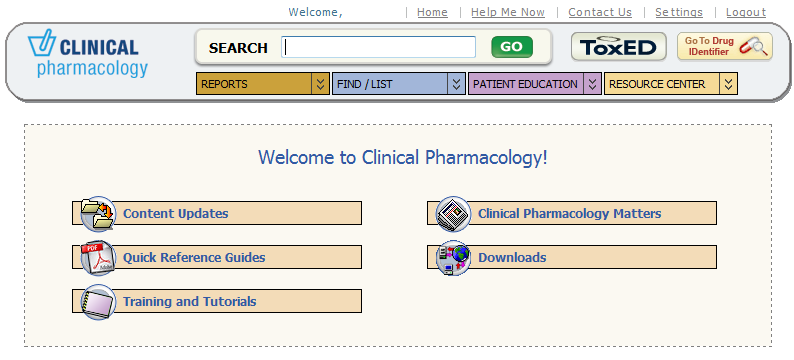Viewport: 794px width, 360px height.
Task: Open the ToxED button
Action: pos(618,47)
